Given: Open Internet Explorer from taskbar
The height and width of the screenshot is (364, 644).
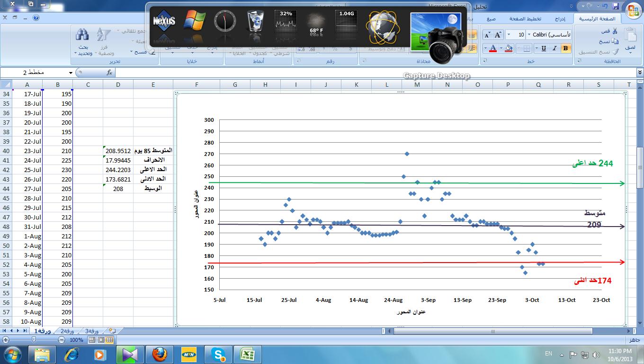Looking at the screenshot, I should pos(71,354).
